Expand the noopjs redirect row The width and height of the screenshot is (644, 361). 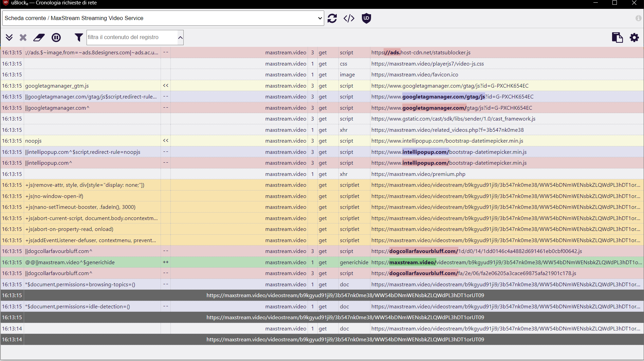(x=165, y=140)
